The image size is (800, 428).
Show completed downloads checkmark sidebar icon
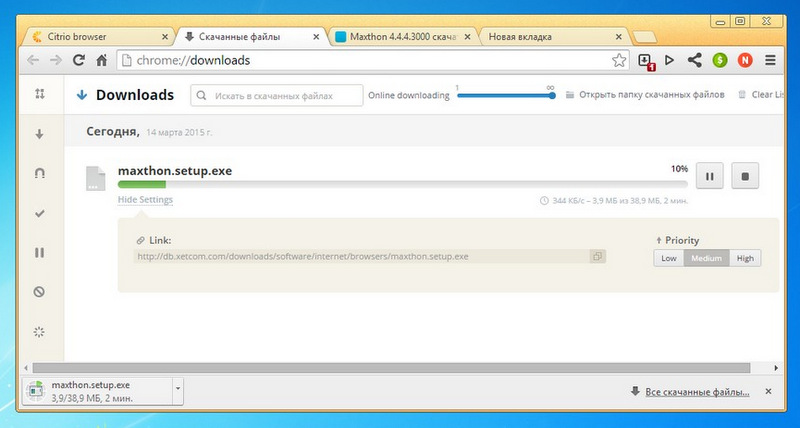39,213
